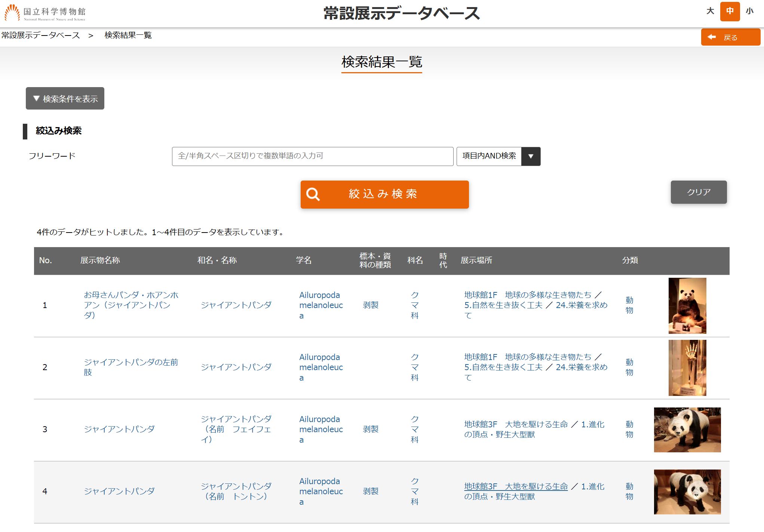Viewport: 764px width, 532px height.
Task: Click the National Museum of Nature and Science logo
Action: pyautogui.click(x=45, y=13)
